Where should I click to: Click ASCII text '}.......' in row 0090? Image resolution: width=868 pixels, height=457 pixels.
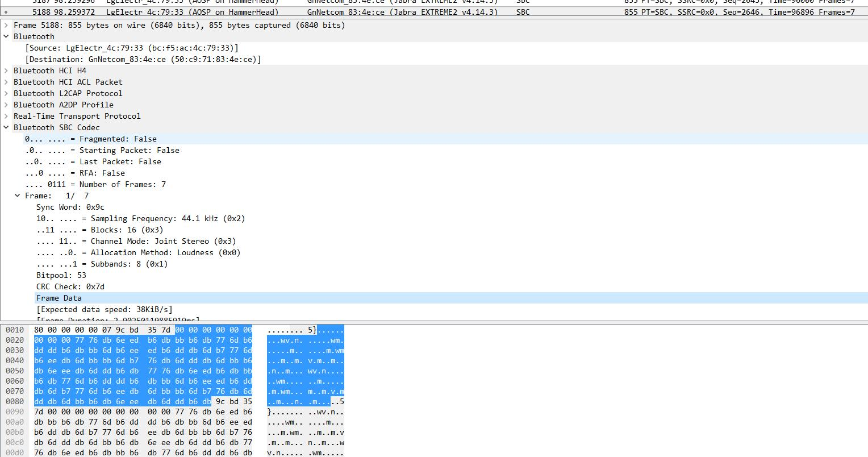tap(285, 412)
